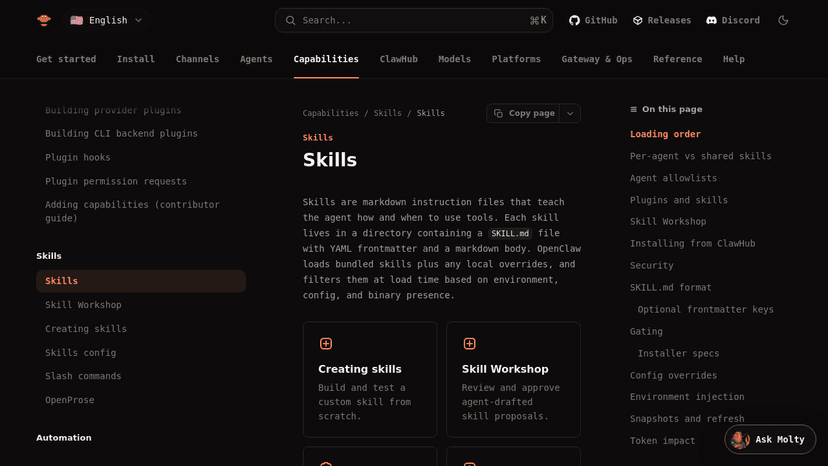Open Creating skills in sidebar
828x466 pixels.
86,329
